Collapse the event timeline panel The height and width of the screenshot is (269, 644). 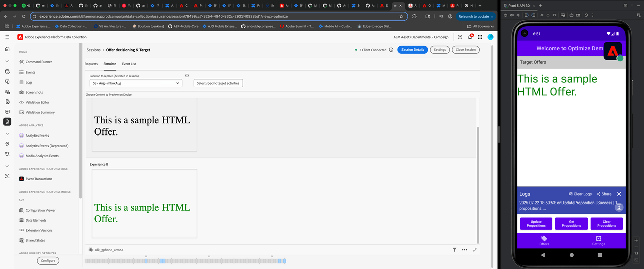[475, 249]
